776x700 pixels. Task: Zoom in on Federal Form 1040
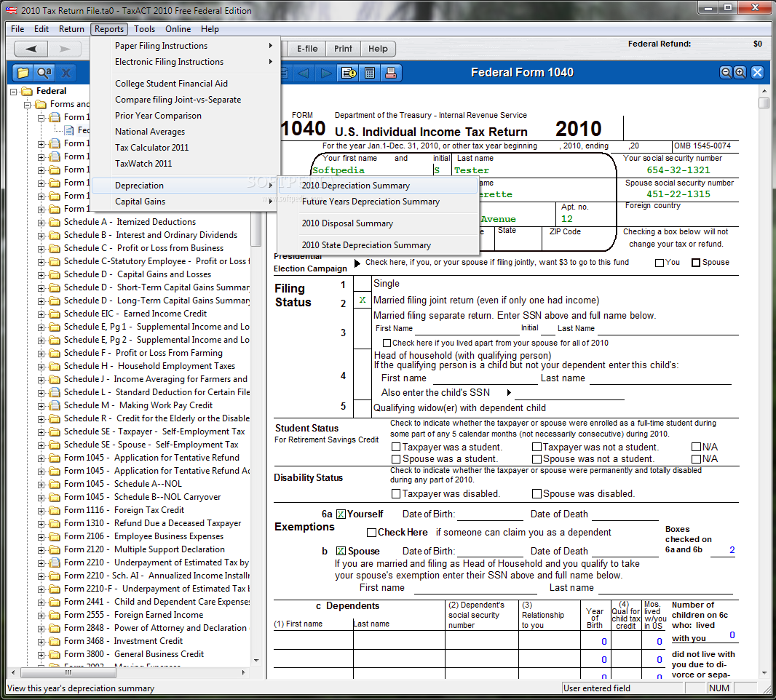740,73
